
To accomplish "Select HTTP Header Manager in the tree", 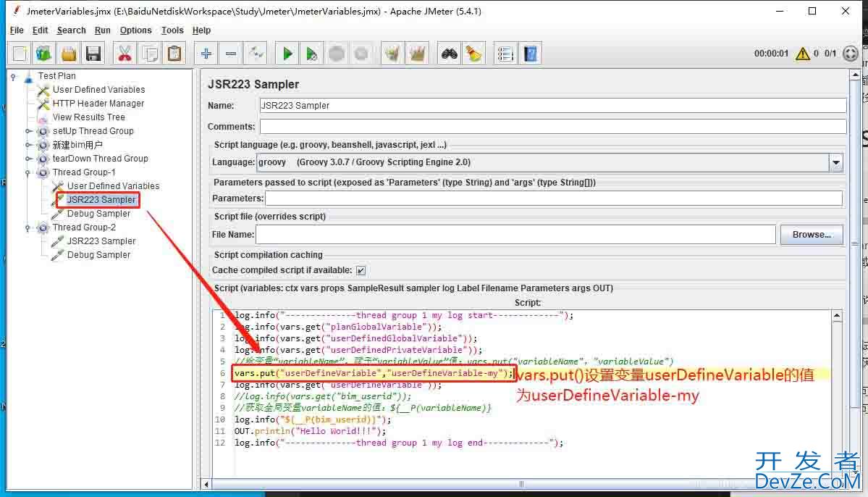I will [x=98, y=104].
